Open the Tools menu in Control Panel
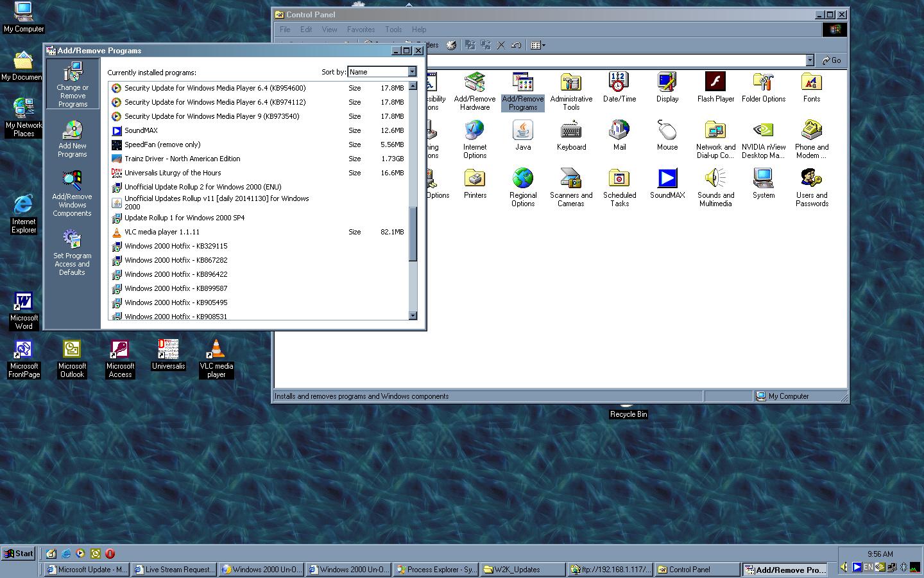The width and height of the screenshot is (924, 578). pos(393,30)
